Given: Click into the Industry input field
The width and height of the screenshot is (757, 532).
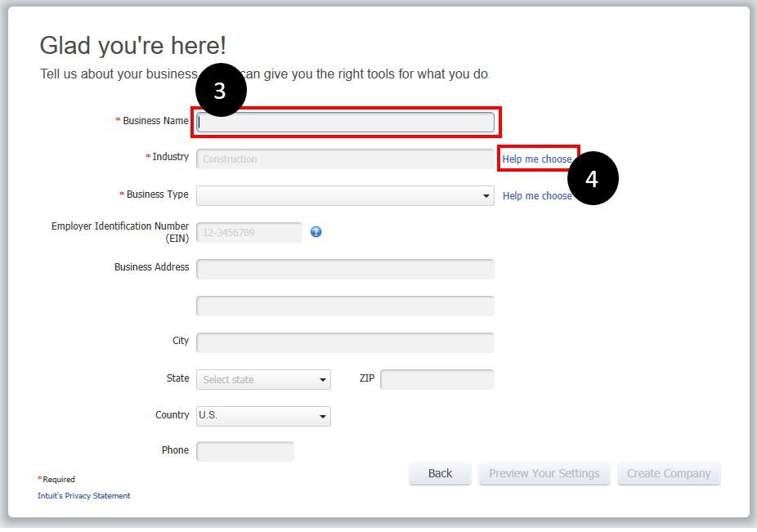Looking at the screenshot, I should coord(345,159).
